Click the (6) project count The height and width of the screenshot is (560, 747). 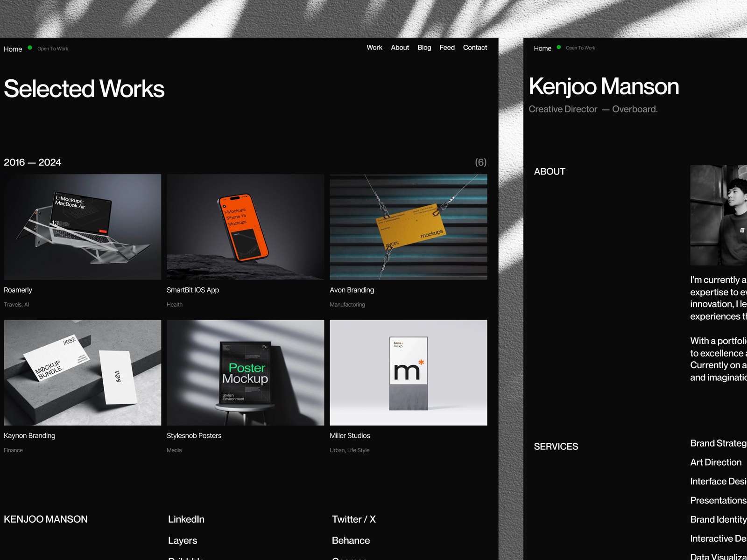click(x=481, y=162)
